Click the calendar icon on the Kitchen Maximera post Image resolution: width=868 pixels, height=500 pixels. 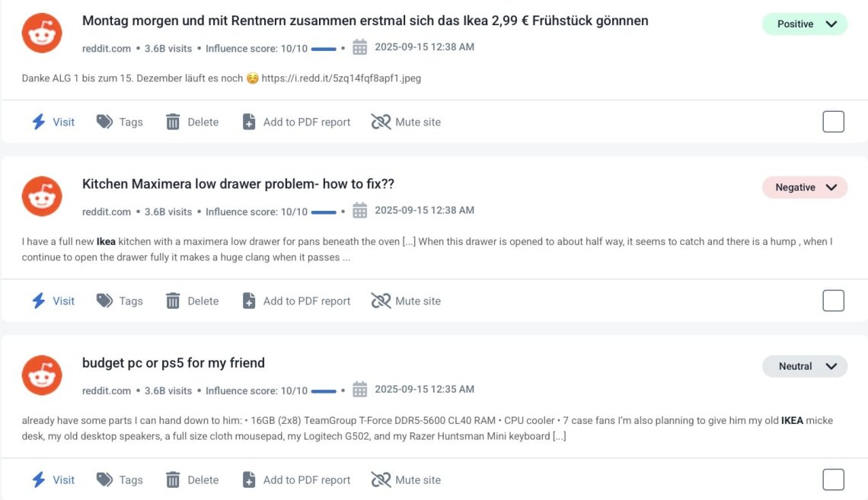(x=360, y=210)
